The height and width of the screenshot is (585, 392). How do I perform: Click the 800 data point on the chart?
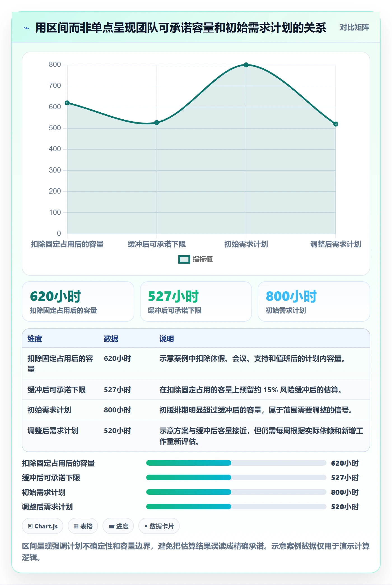point(246,65)
